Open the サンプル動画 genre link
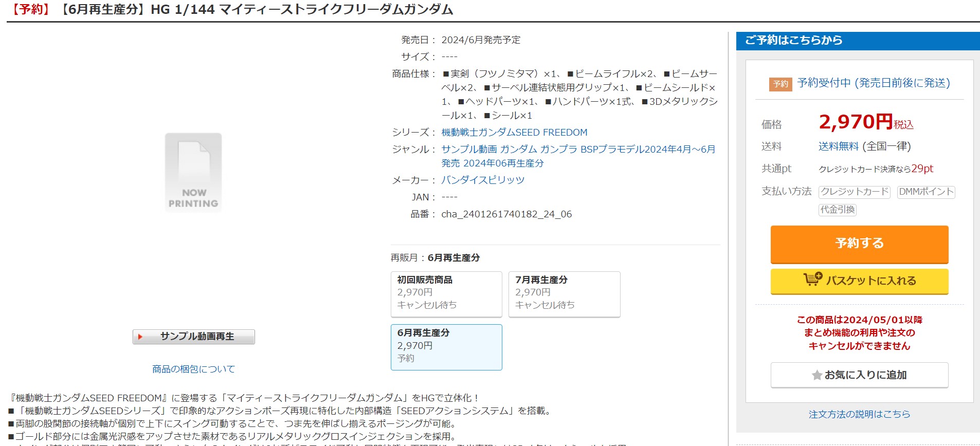The width and height of the screenshot is (980, 446). tap(469, 150)
